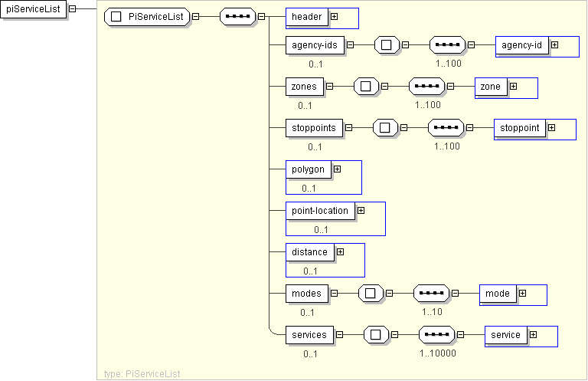This screenshot has width=588, height=381.
Task: Collapse the sequence node before mode
Action: tap(456, 293)
